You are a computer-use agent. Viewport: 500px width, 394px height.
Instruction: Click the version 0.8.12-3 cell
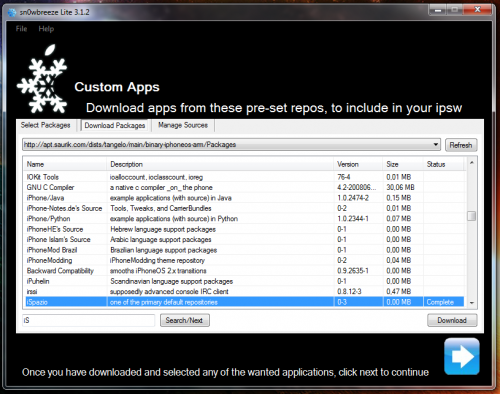349,291
